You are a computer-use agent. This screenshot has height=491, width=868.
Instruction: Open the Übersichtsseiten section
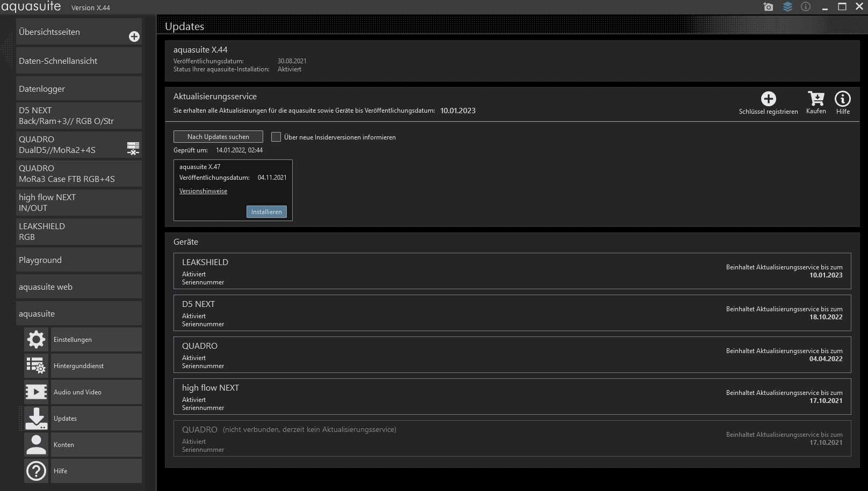coord(79,32)
